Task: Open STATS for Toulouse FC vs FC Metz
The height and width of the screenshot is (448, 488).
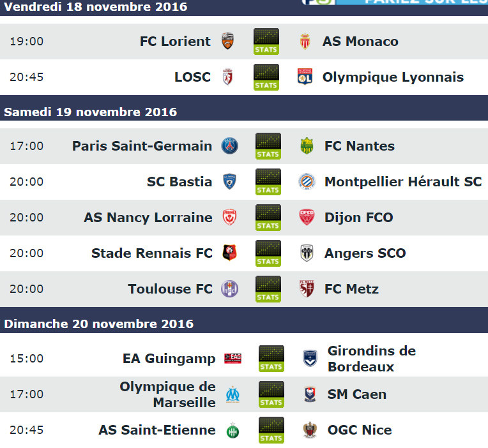Action: (x=268, y=289)
